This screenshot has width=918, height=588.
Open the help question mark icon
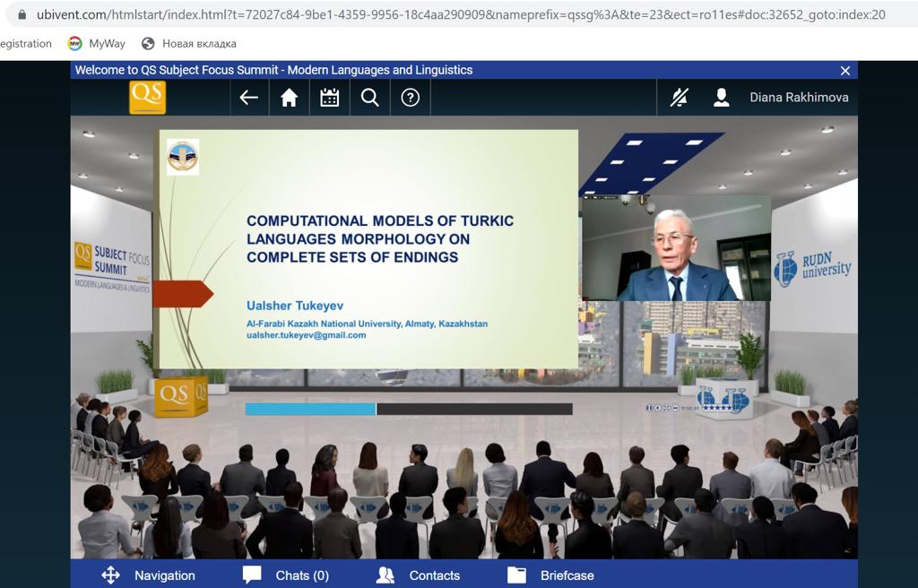tap(410, 98)
